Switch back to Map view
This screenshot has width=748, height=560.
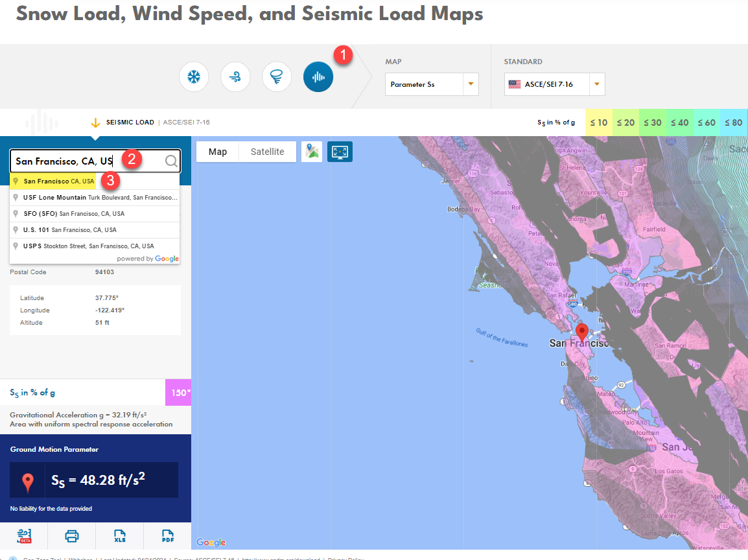pyautogui.click(x=217, y=152)
